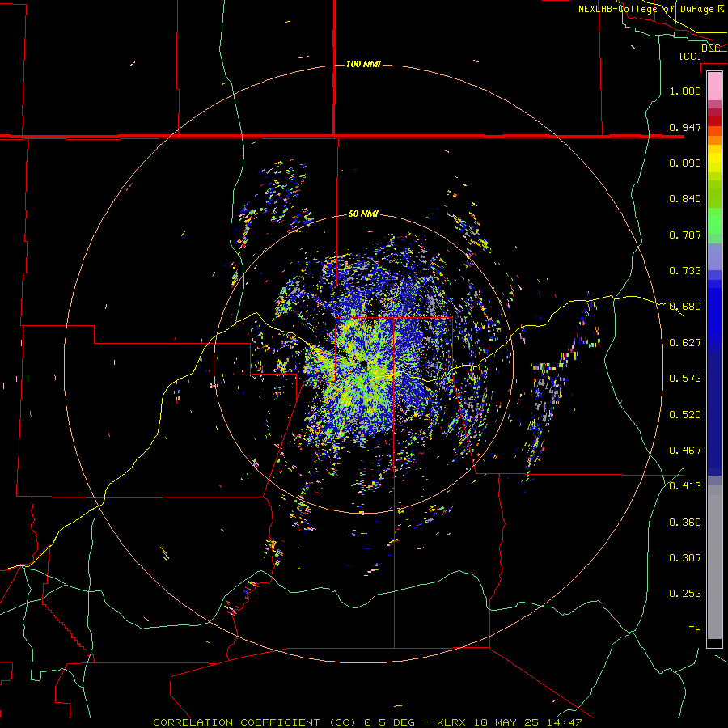Click the KLRX station identifier in caption
The width and height of the screenshot is (728, 728).
pos(453,722)
